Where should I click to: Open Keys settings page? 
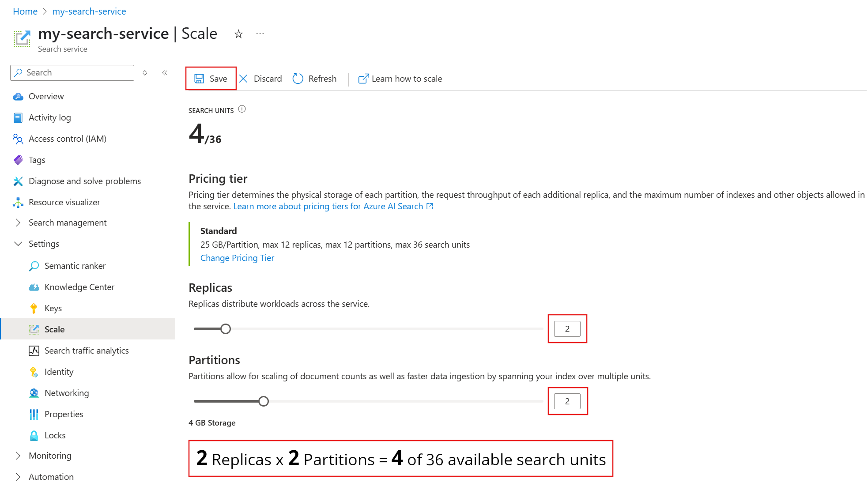point(53,308)
